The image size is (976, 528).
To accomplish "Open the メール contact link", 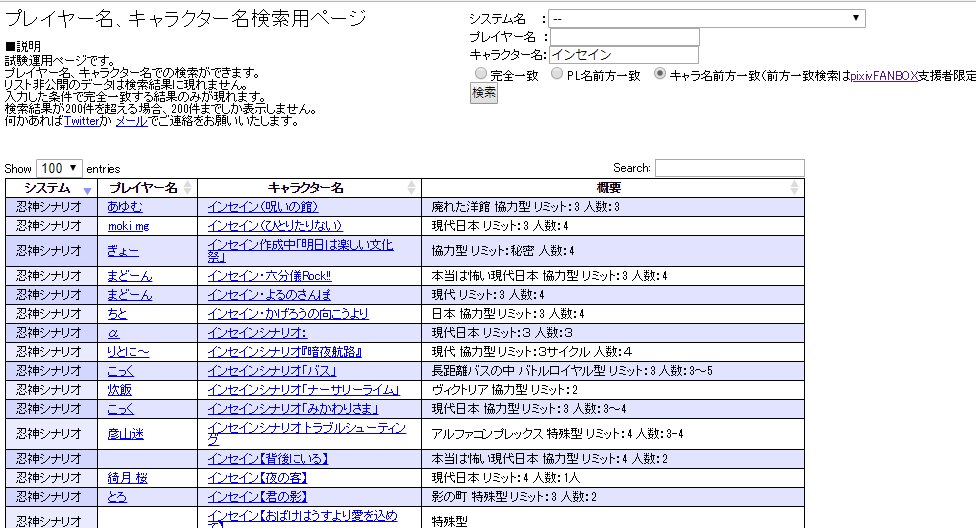I will (x=131, y=121).
